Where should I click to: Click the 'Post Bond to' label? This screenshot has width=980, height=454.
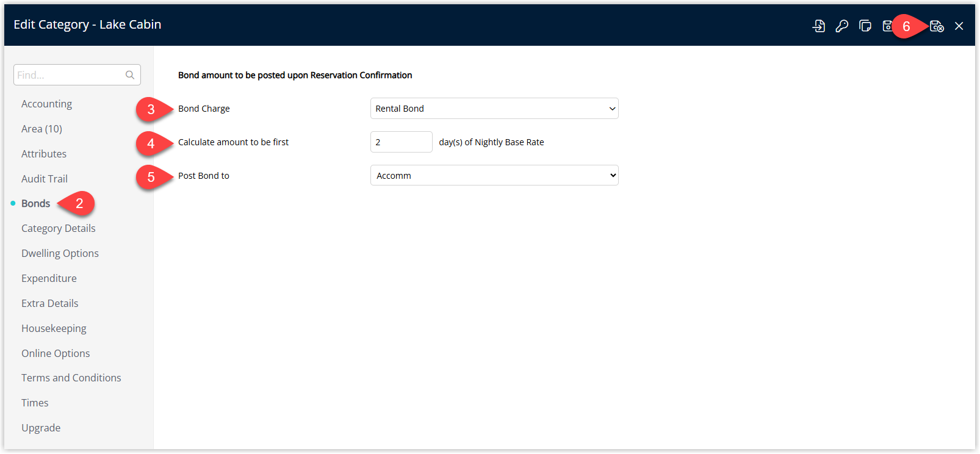204,176
